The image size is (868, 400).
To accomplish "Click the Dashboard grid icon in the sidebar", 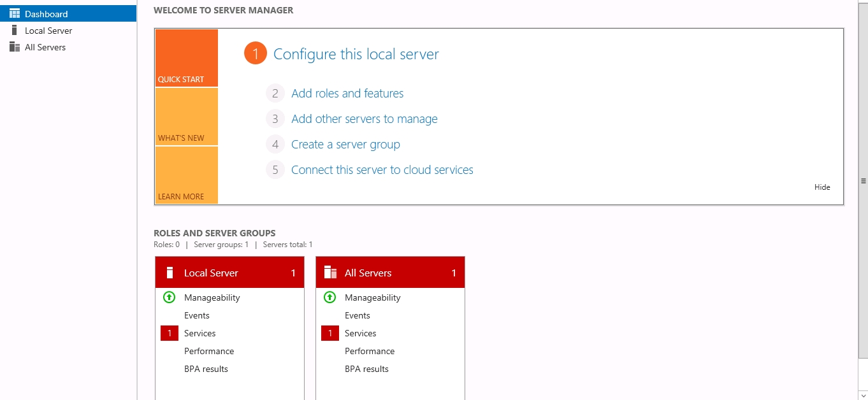I will [15, 13].
